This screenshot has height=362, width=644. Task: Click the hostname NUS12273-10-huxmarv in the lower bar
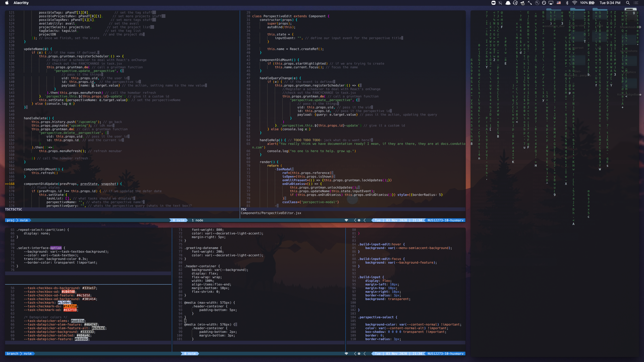coord(445,353)
